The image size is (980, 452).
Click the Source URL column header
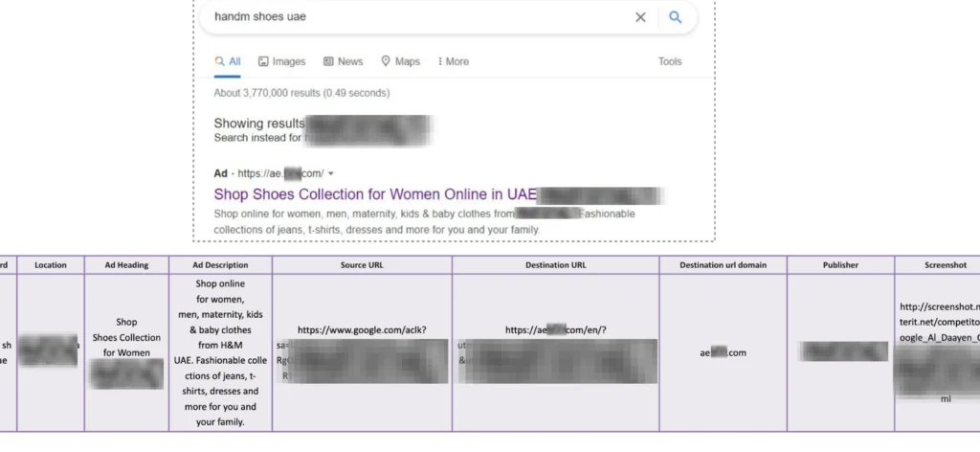[362, 265]
